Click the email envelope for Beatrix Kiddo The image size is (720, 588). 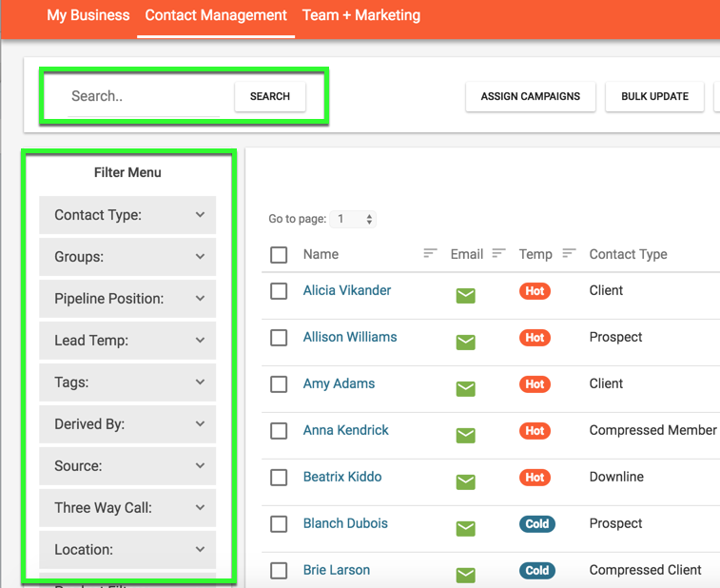pyautogui.click(x=465, y=482)
